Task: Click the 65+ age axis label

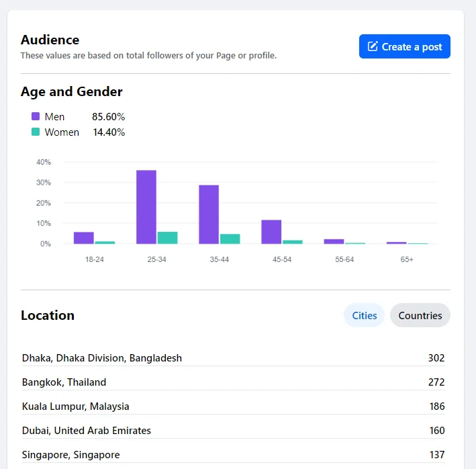Action: 407,259
